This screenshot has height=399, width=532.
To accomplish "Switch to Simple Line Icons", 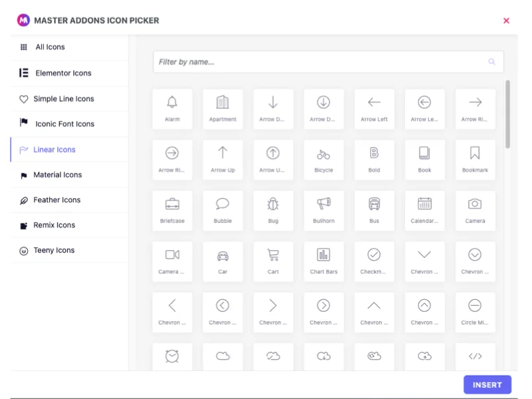I will (x=70, y=98).
